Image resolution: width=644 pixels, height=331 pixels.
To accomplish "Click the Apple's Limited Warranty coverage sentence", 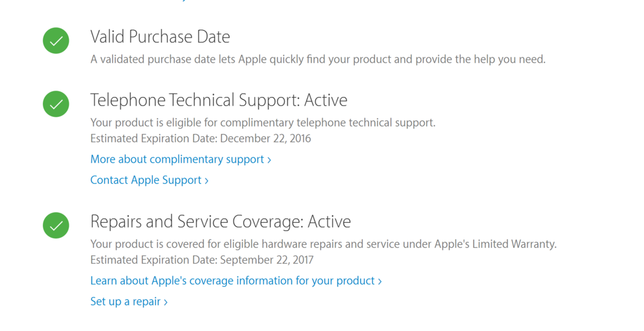I will 324,244.
